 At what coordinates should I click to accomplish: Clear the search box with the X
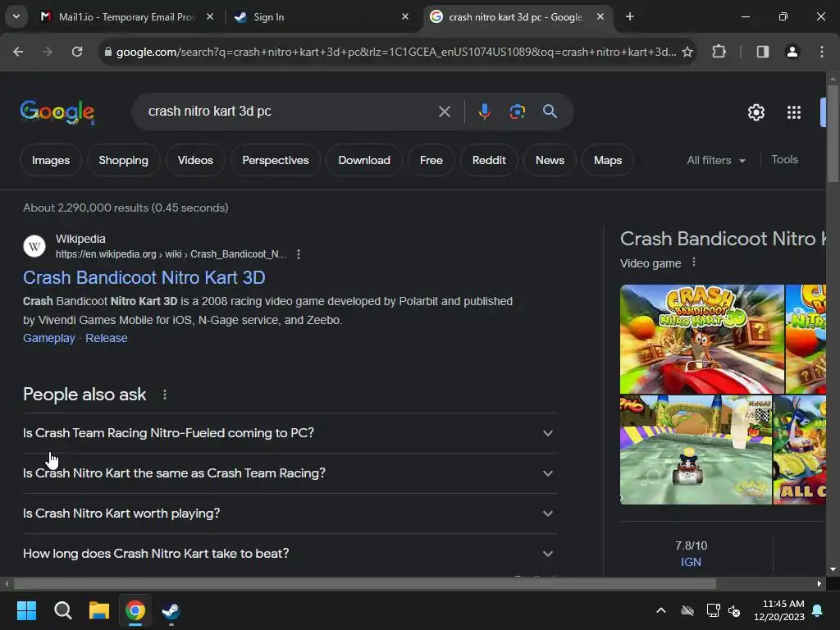tap(445, 112)
